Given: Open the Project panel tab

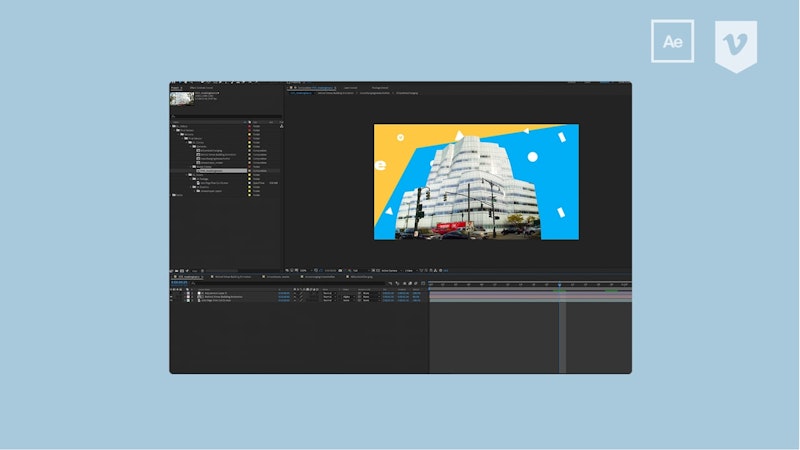Looking at the screenshot, I should (x=178, y=87).
